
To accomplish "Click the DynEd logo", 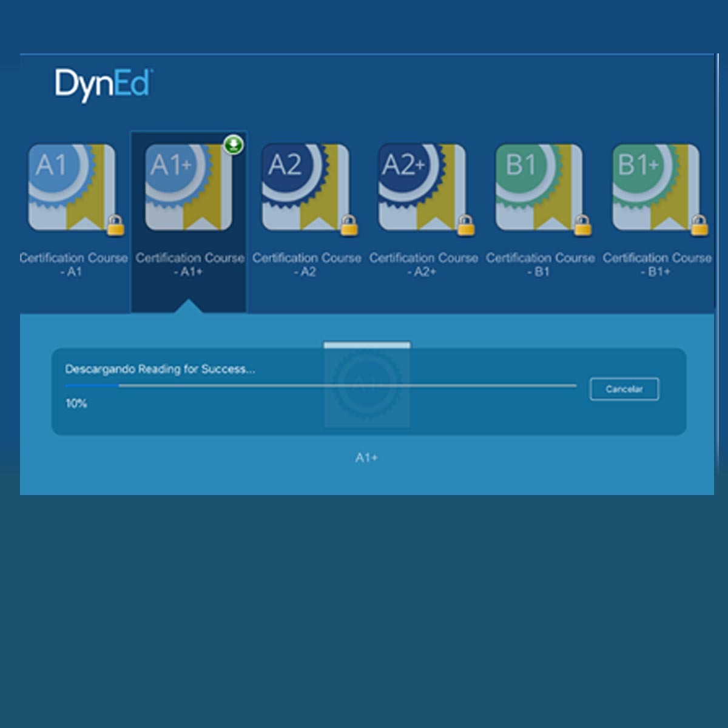I will [x=103, y=81].
